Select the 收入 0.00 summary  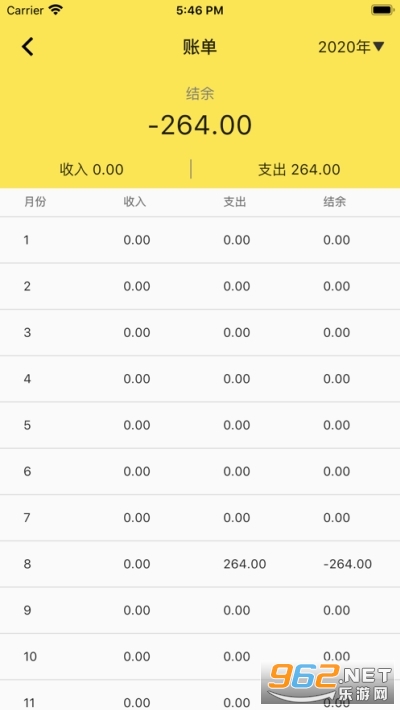click(x=92, y=169)
